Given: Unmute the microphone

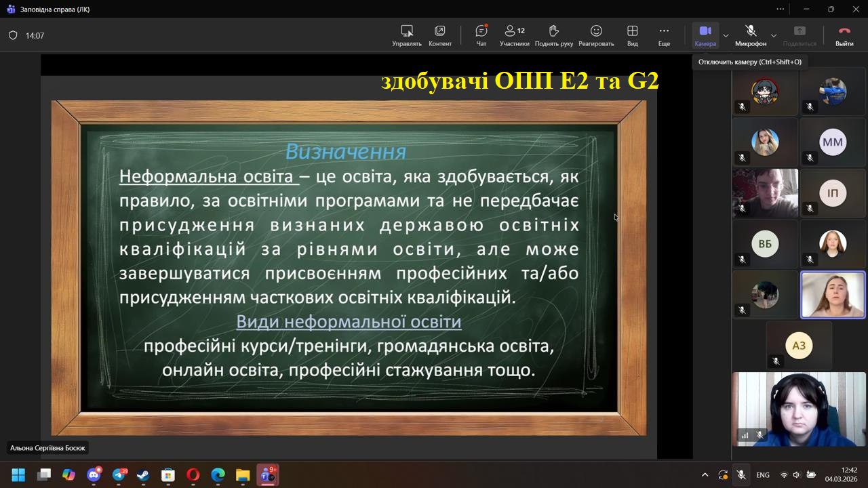Looking at the screenshot, I should tap(751, 35).
